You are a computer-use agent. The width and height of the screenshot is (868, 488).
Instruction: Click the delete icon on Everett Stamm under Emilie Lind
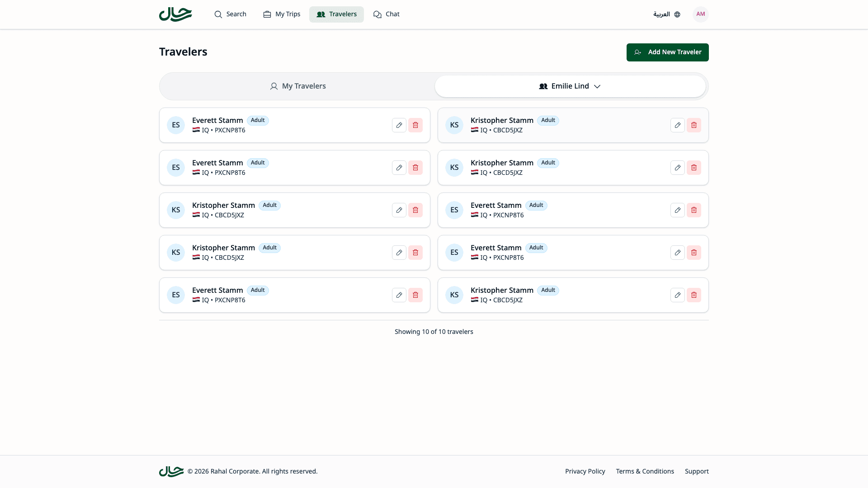coord(694,210)
